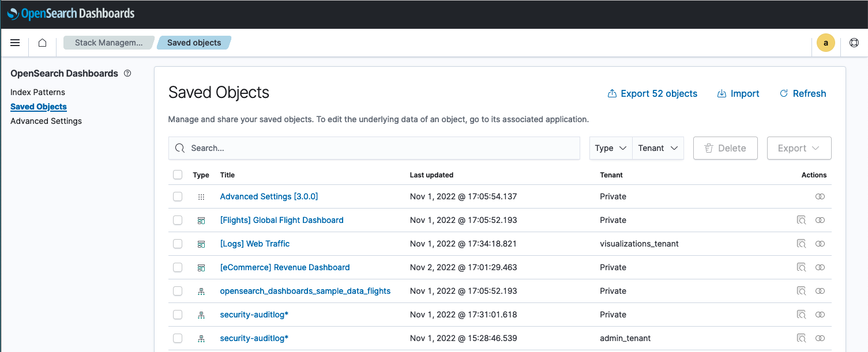This screenshot has width=868, height=352.
Task: Open the Tenant filter dropdown
Action: (x=658, y=148)
